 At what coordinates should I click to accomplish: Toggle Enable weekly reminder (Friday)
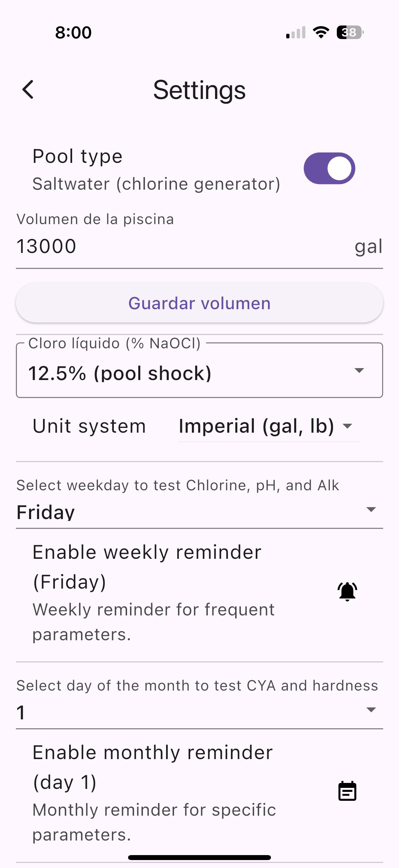click(199, 593)
